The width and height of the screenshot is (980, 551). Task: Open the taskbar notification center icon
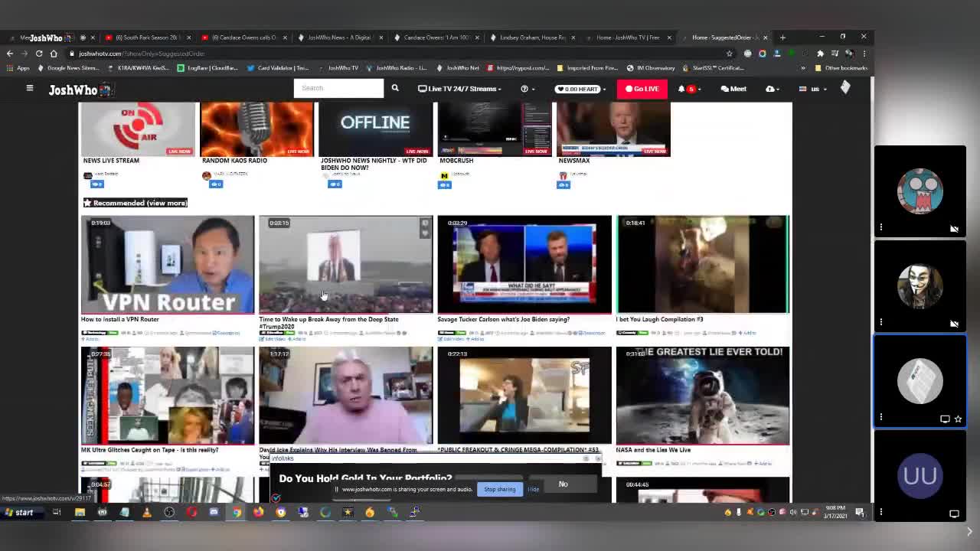click(x=860, y=513)
